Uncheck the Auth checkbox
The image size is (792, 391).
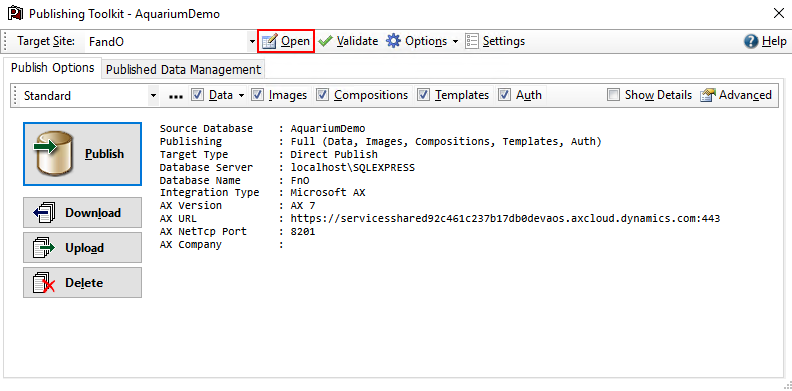(504, 94)
